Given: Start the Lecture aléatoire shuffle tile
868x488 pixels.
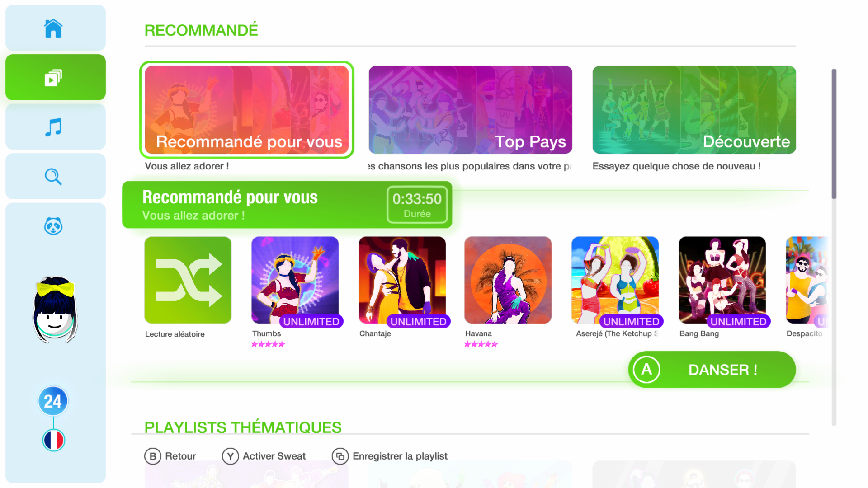Looking at the screenshot, I should [188, 280].
